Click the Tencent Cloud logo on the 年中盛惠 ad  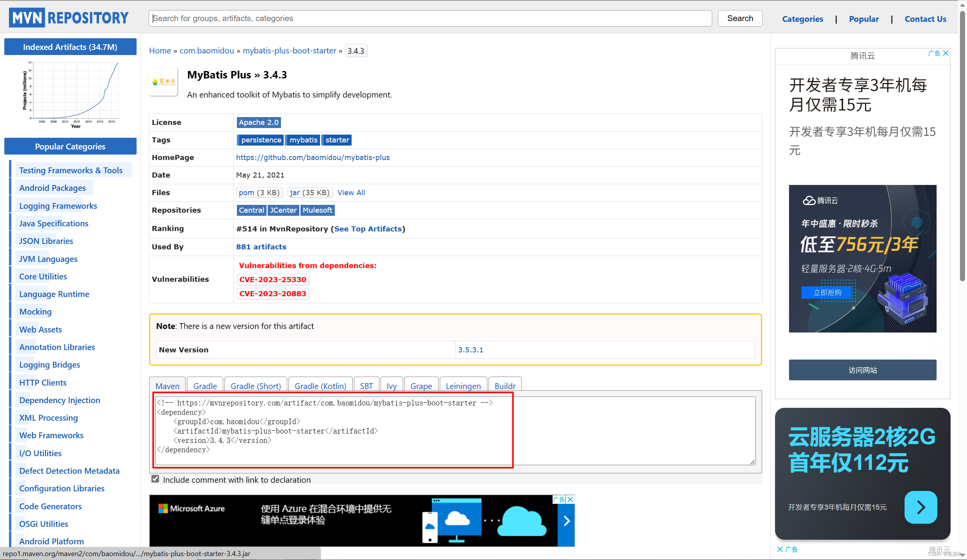coord(820,200)
